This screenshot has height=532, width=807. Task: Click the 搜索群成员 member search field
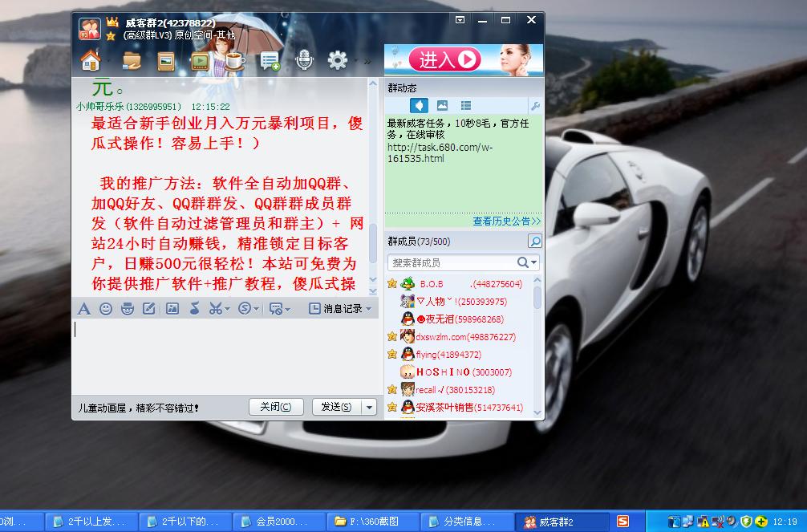(x=452, y=262)
